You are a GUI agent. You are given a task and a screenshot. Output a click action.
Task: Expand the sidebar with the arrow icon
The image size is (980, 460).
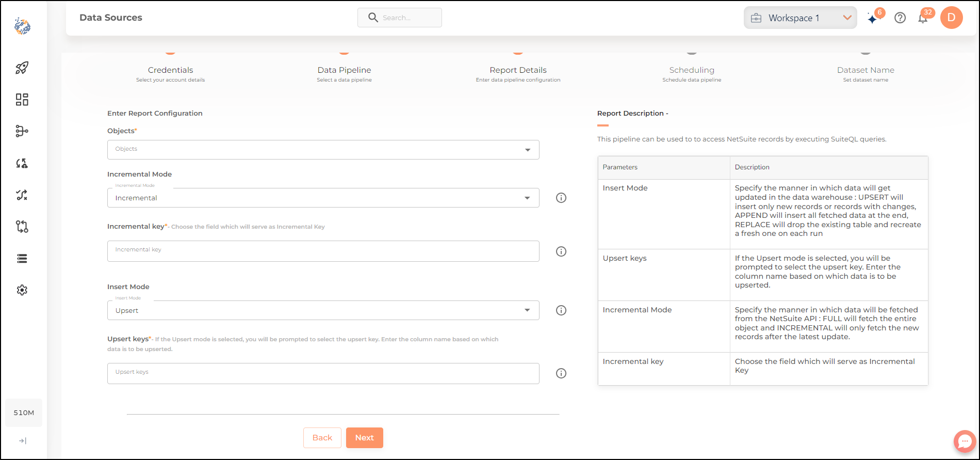[23, 441]
